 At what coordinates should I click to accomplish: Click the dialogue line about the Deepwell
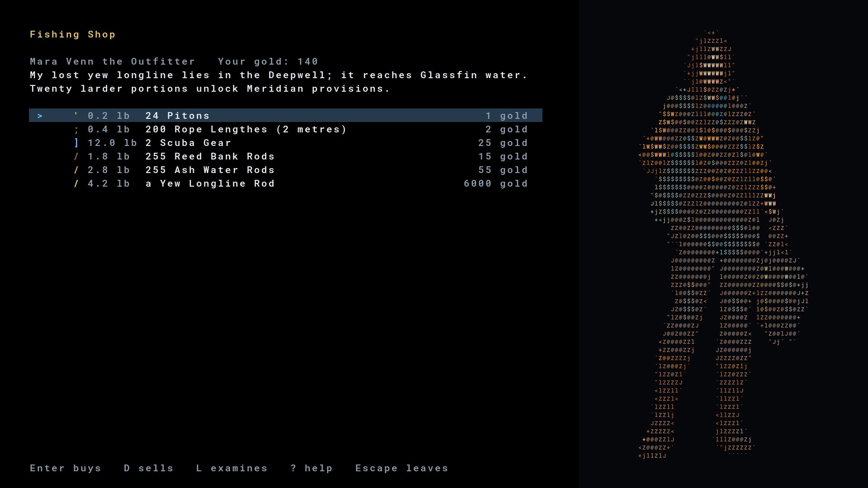click(279, 75)
